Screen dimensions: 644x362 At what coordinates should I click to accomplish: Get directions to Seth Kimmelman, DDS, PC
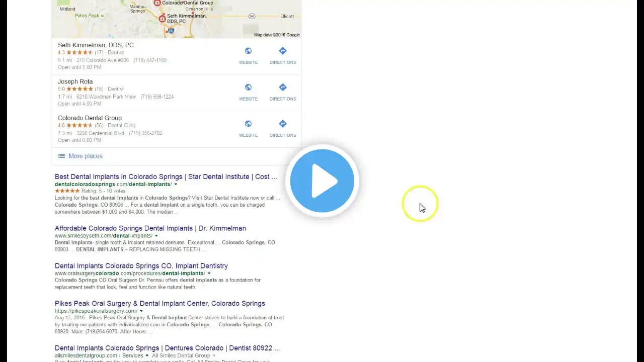click(x=282, y=51)
